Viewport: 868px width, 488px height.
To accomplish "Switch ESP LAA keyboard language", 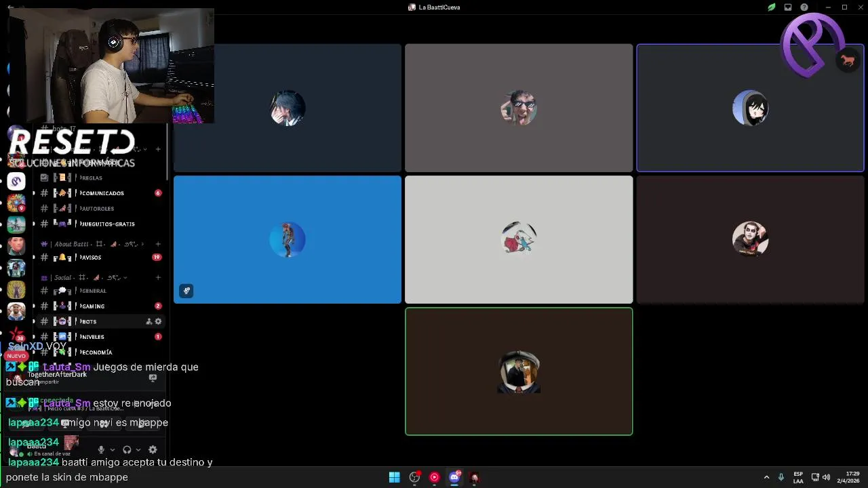I will coord(798,477).
